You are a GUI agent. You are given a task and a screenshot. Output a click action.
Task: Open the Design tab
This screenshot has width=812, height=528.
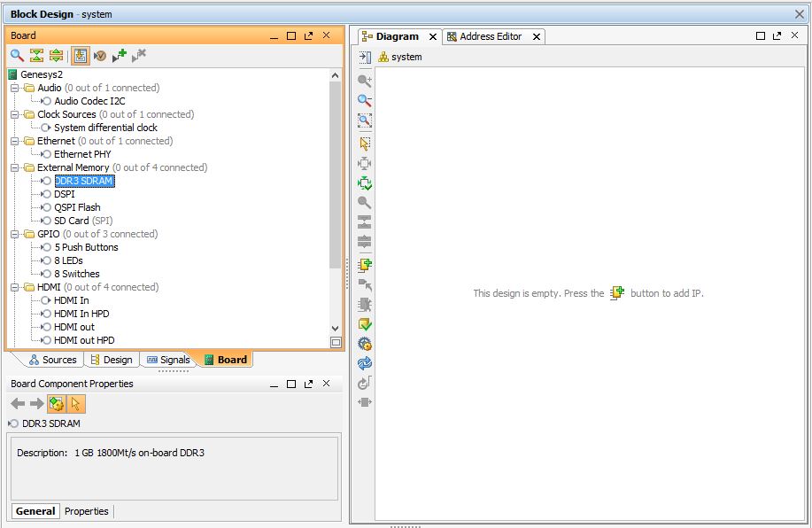[x=112, y=360]
